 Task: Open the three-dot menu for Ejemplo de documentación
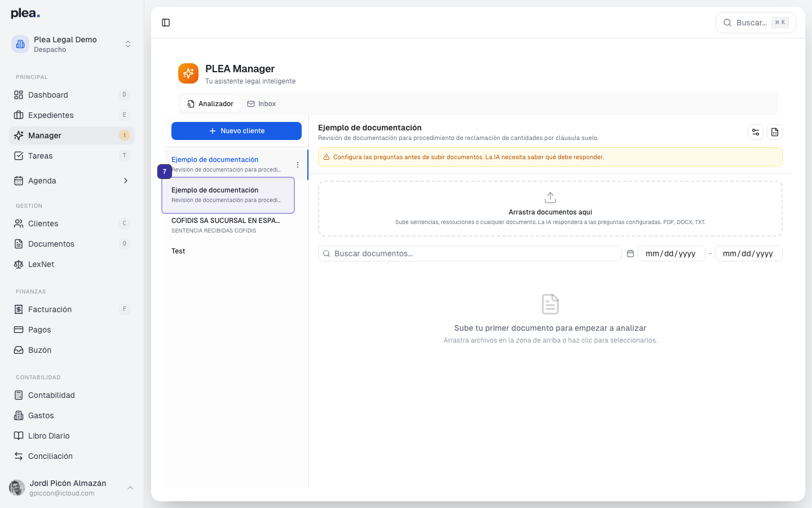tap(298, 165)
